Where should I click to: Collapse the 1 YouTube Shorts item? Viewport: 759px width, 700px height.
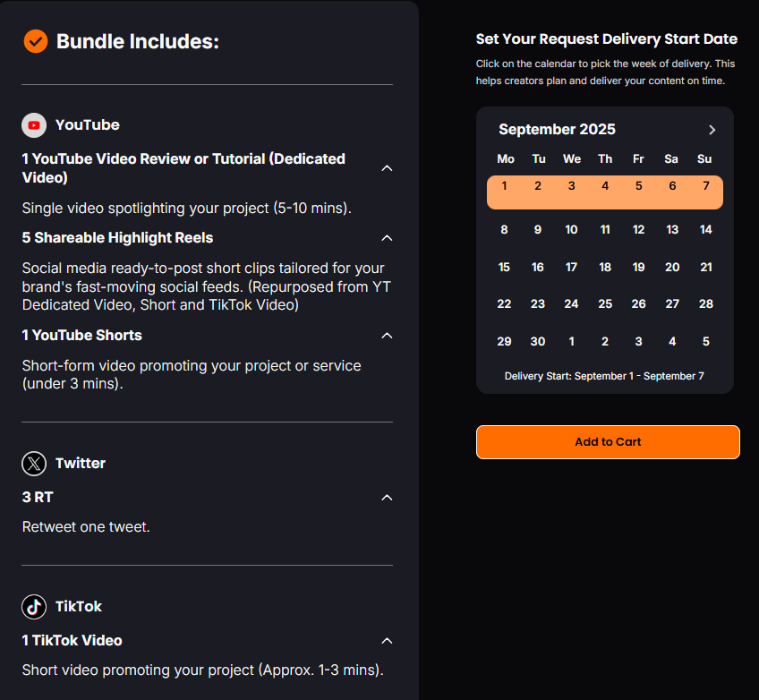point(387,336)
